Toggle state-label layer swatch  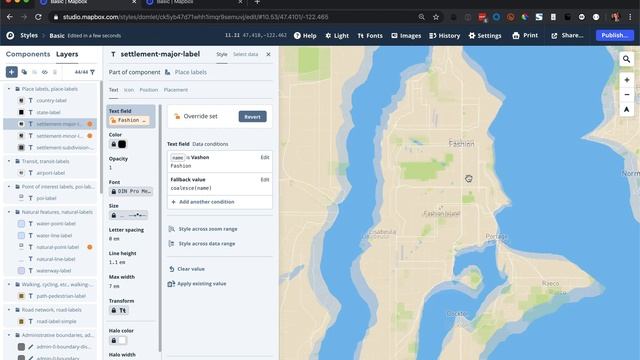coord(21,112)
